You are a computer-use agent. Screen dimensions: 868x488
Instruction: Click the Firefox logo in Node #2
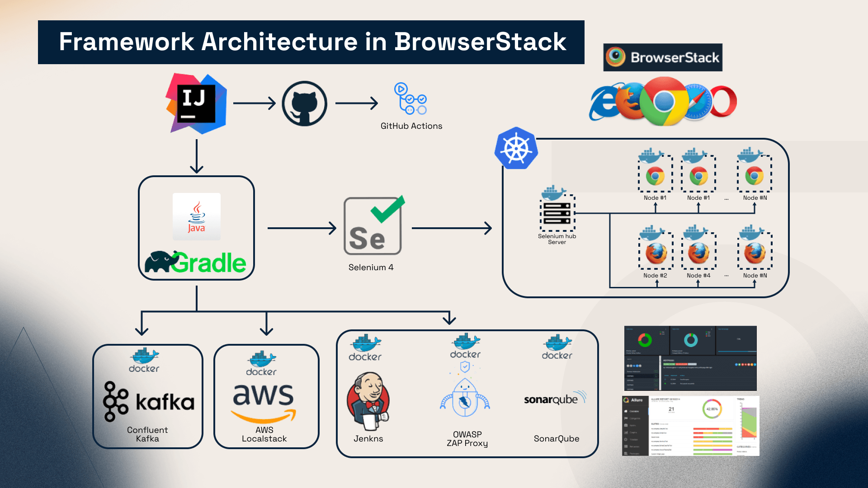(655, 253)
